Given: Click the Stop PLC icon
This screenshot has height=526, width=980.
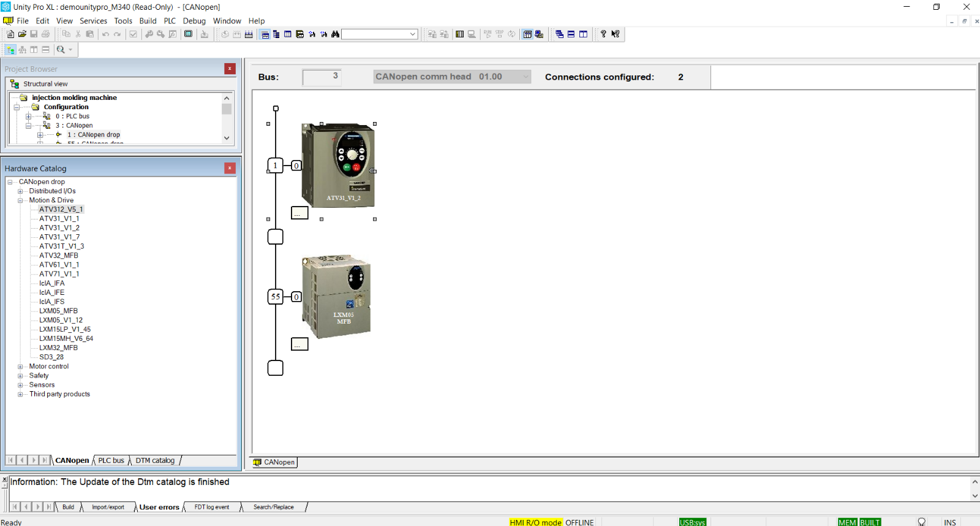Looking at the screenshot, I should coord(500,34).
